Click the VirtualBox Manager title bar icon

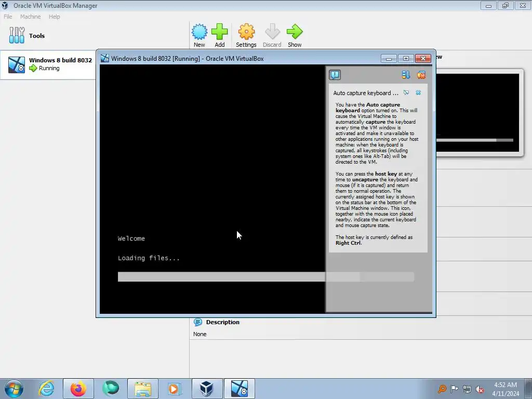[5, 5]
